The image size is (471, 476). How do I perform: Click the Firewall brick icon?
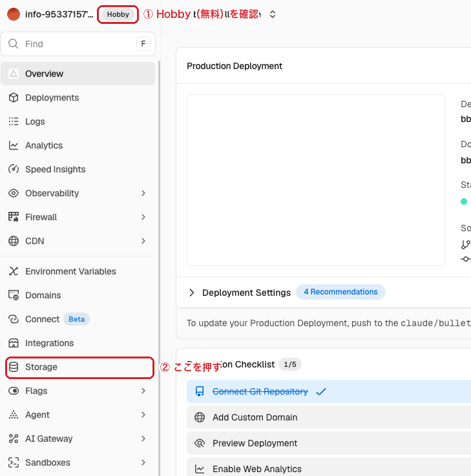coord(14,217)
